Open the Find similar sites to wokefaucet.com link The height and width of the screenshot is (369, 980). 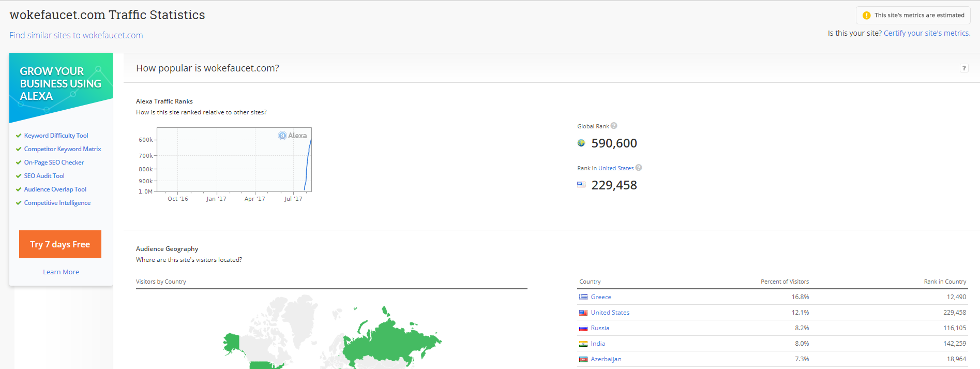(x=76, y=35)
